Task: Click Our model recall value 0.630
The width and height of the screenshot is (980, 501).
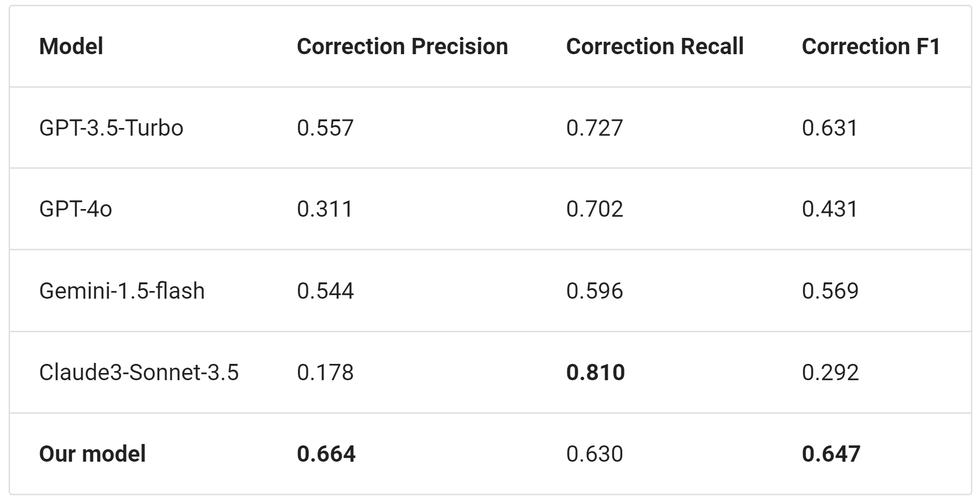Action: point(594,454)
